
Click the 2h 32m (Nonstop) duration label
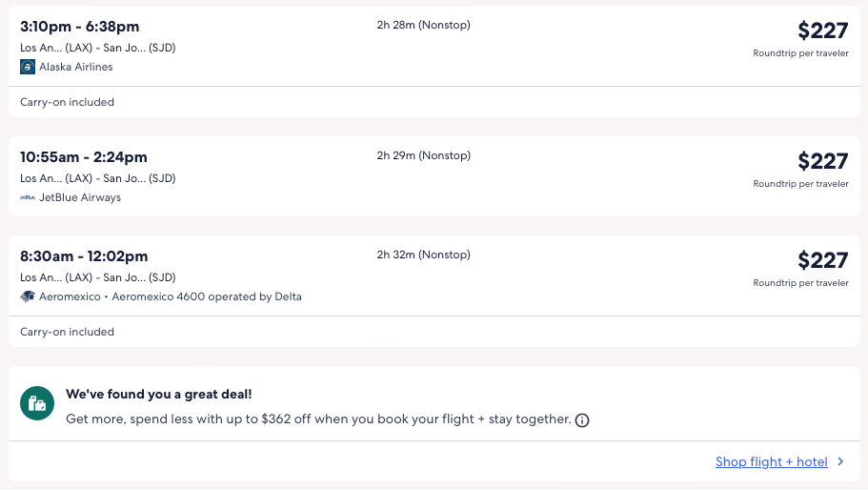tap(423, 255)
